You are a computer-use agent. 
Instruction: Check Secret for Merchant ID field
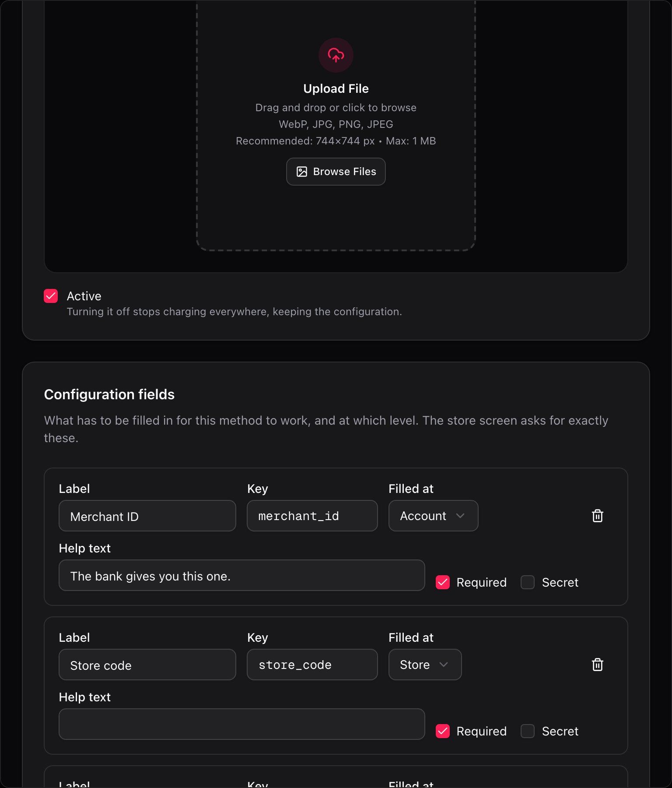click(x=528, y=582)
